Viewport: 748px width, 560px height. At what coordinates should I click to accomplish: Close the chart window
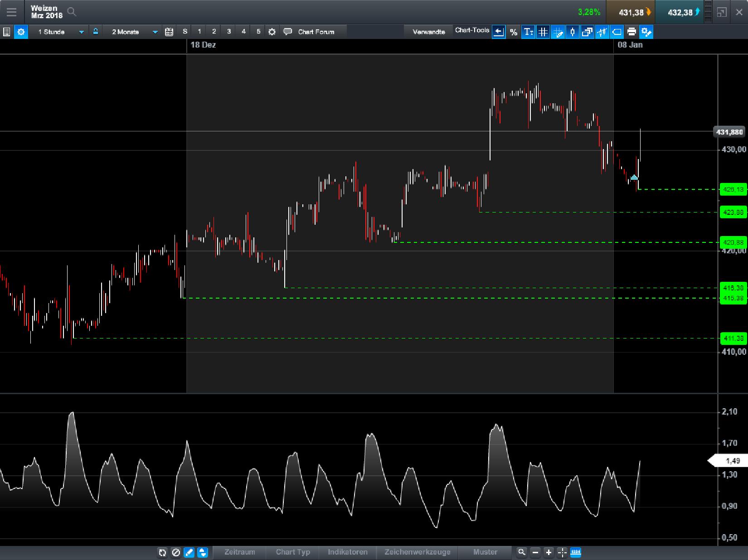click(x=740, y=12)
